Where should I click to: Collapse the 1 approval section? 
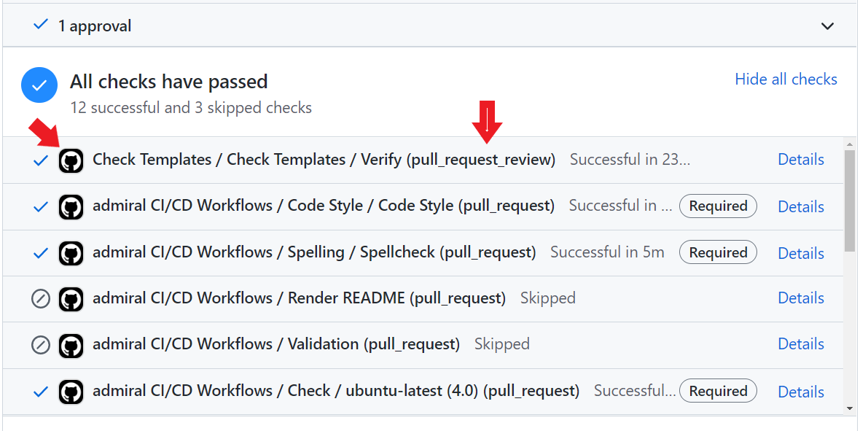(x=827, y=26)
